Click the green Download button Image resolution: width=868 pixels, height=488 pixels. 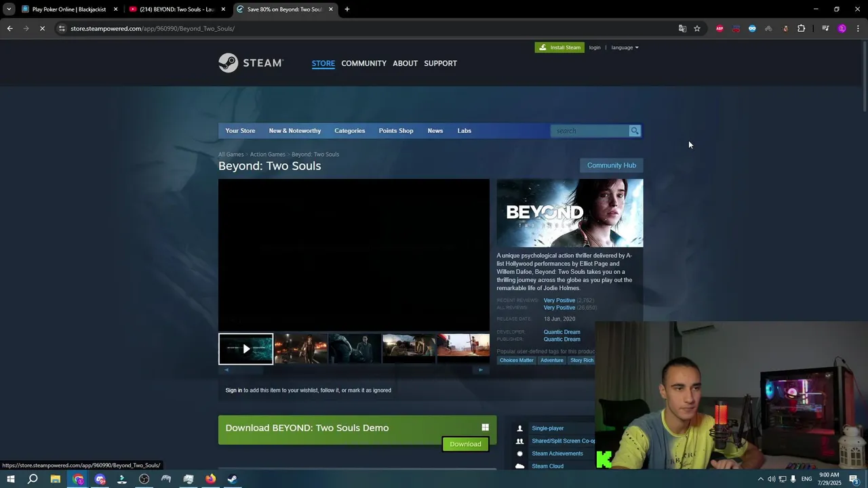point(465,444)
